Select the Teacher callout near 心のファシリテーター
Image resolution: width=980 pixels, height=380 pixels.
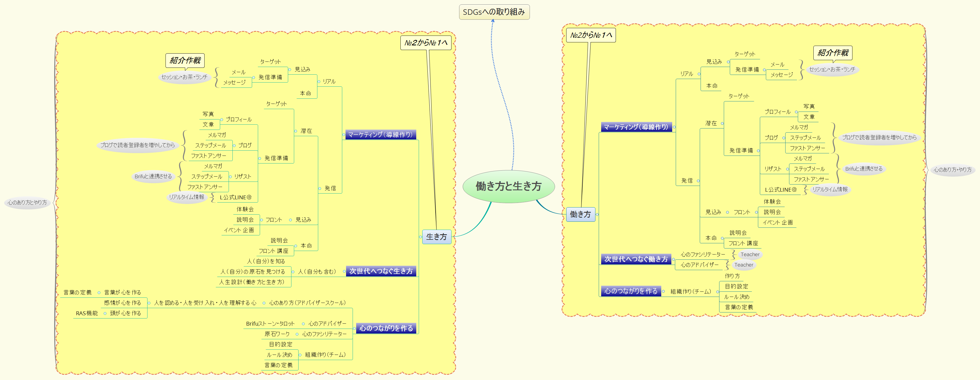click(750, 254)
